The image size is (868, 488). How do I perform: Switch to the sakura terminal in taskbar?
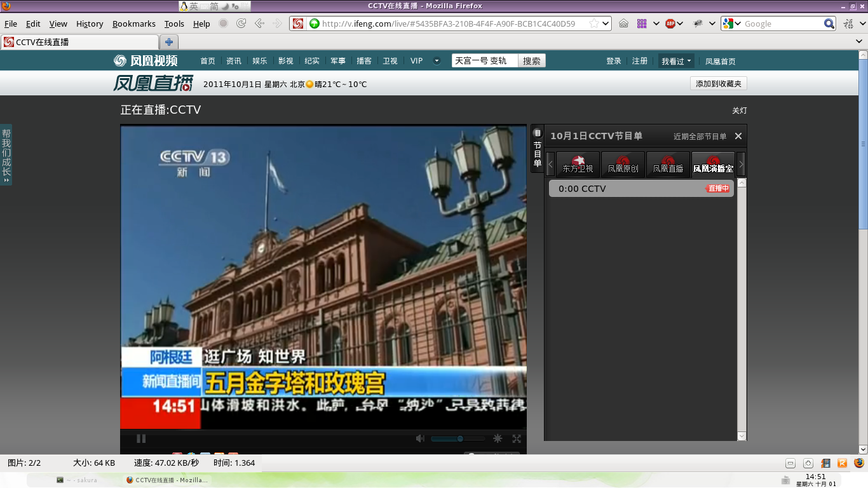coord(77,480)
